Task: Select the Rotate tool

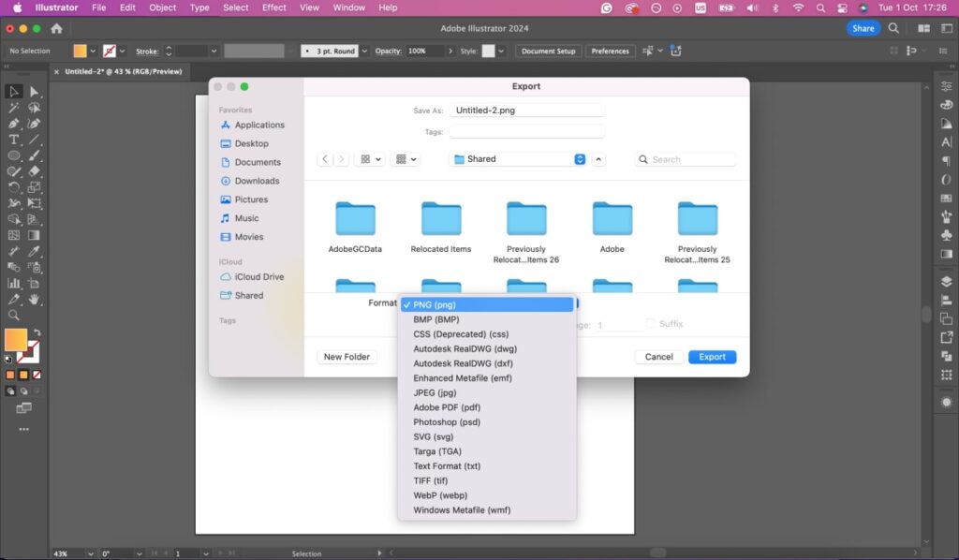Action: [13, 187]
